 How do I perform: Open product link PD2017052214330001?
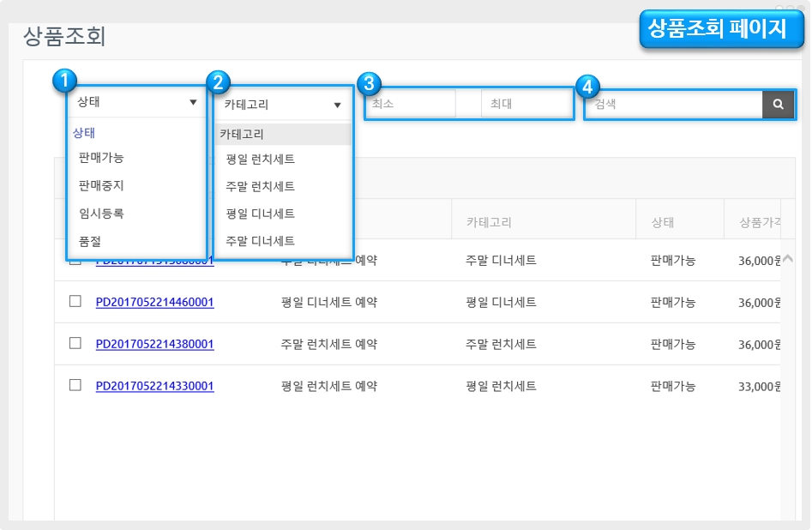click(x=154, y=386)
